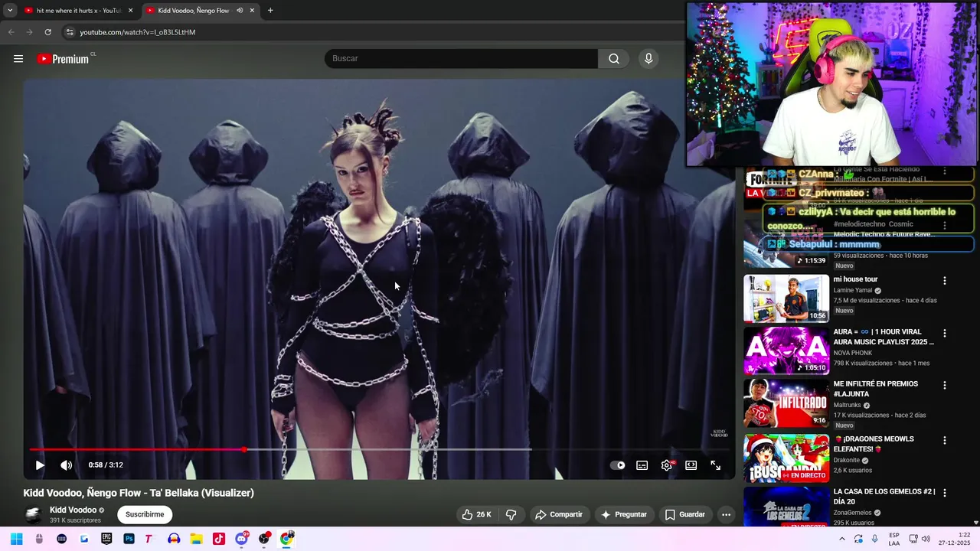Enter fullscreen mode
Screen dimensions: 980x551
[716, 465]
